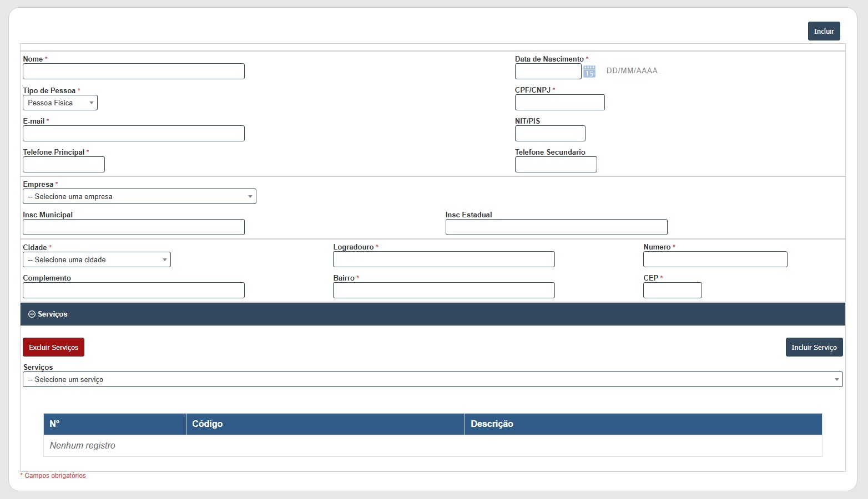The image size is (868, 499).
Task: Focus the Numero input field
Action: [x=715, y=259]
